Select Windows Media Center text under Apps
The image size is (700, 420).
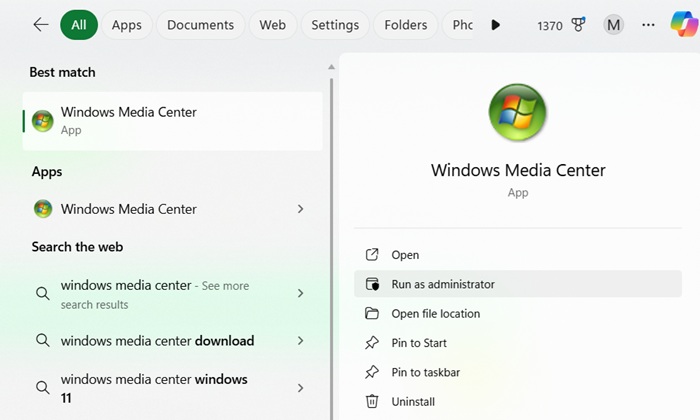[x=129, y=209]
